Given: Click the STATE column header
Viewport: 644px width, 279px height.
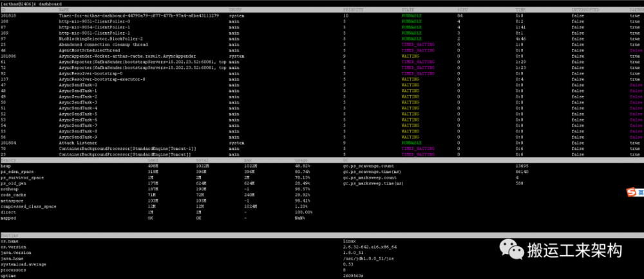Looking at the screenshot, I should pyautogui.click(x=408, y=10).
